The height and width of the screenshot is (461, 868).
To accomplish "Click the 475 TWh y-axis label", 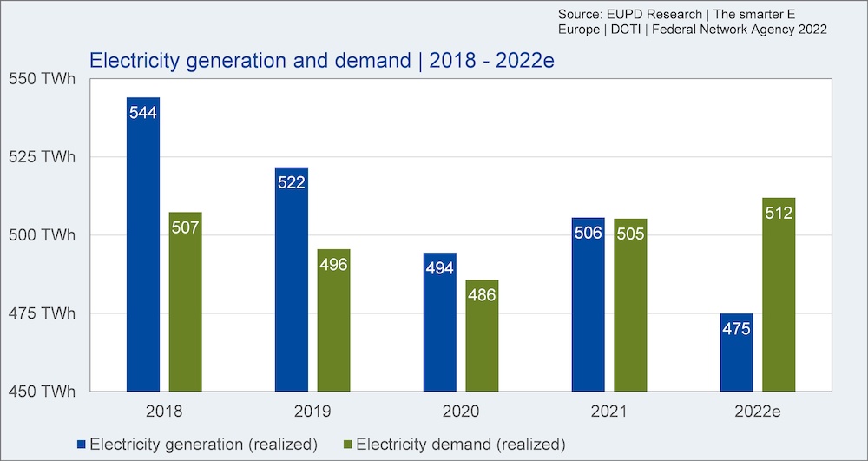I will click(42, 313).
